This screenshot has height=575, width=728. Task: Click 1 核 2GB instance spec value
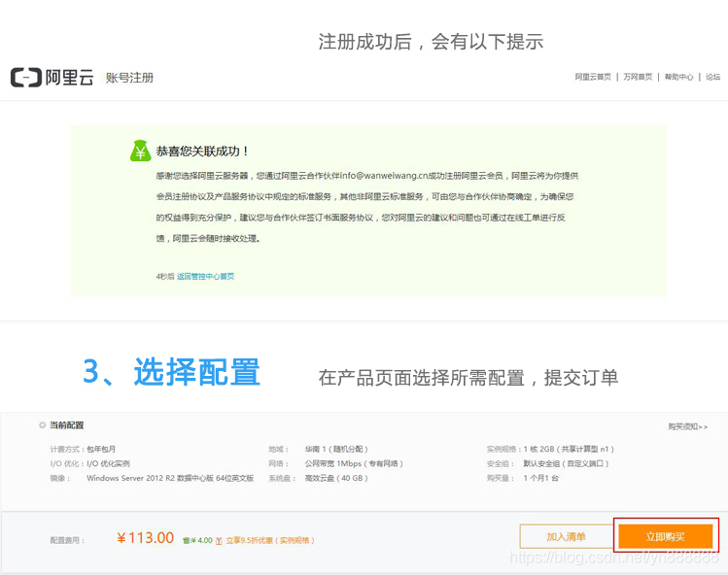click(569, 450)
